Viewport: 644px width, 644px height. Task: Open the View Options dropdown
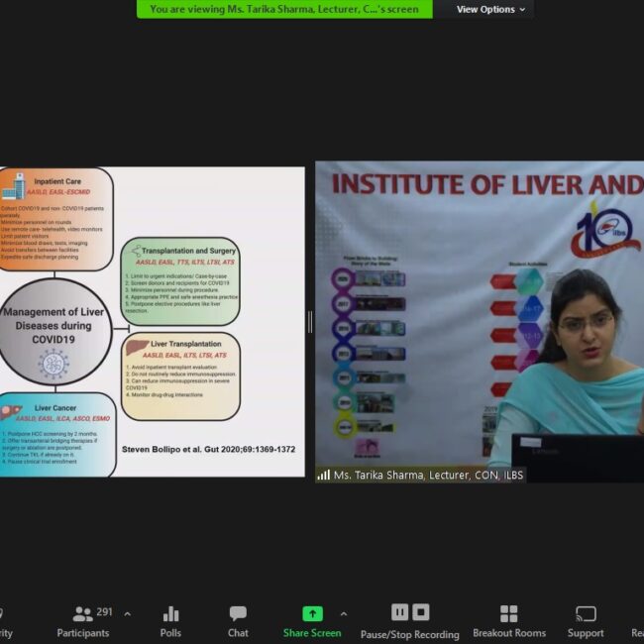coord(490,10)
